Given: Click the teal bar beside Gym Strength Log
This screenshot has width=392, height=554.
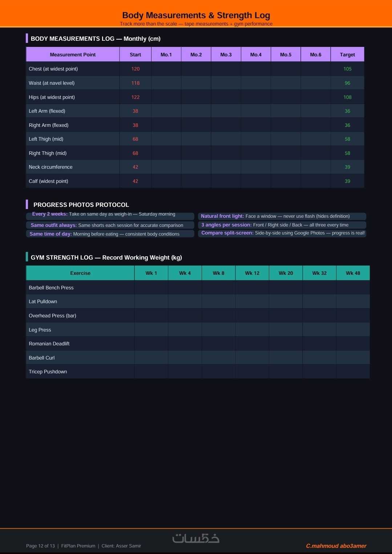Looking at the screenshot, I should (x=27, y=257).
